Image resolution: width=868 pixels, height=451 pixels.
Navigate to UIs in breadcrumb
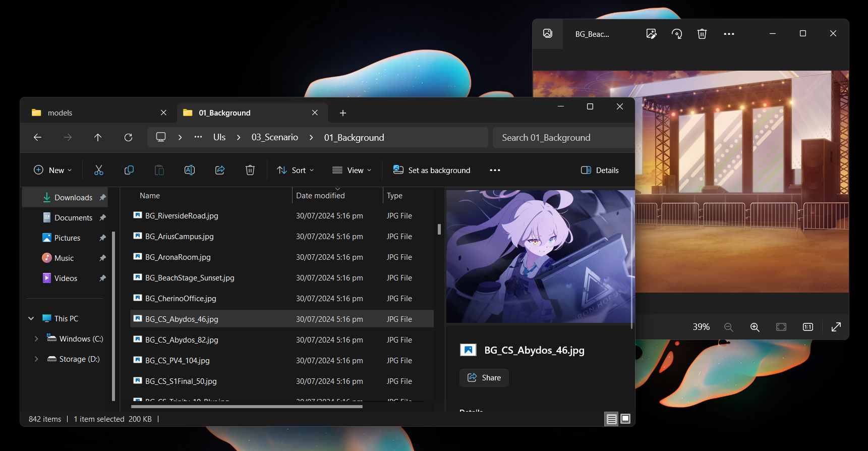[219, 137]
